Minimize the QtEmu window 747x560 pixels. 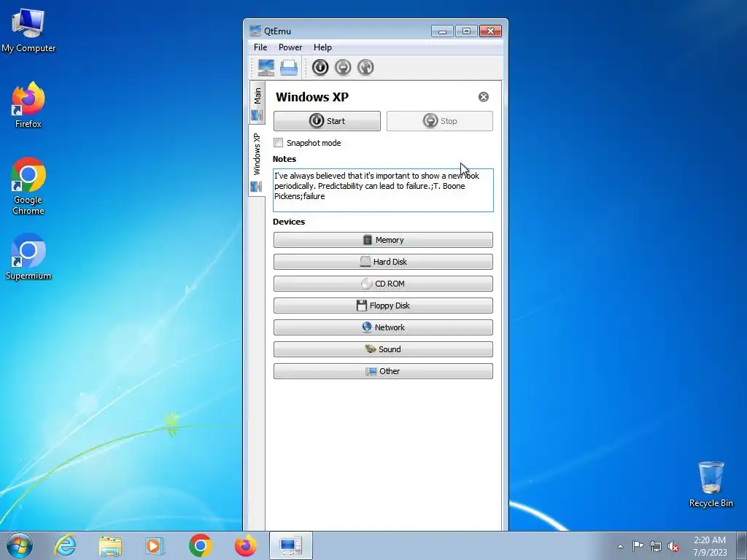(442, 31)
